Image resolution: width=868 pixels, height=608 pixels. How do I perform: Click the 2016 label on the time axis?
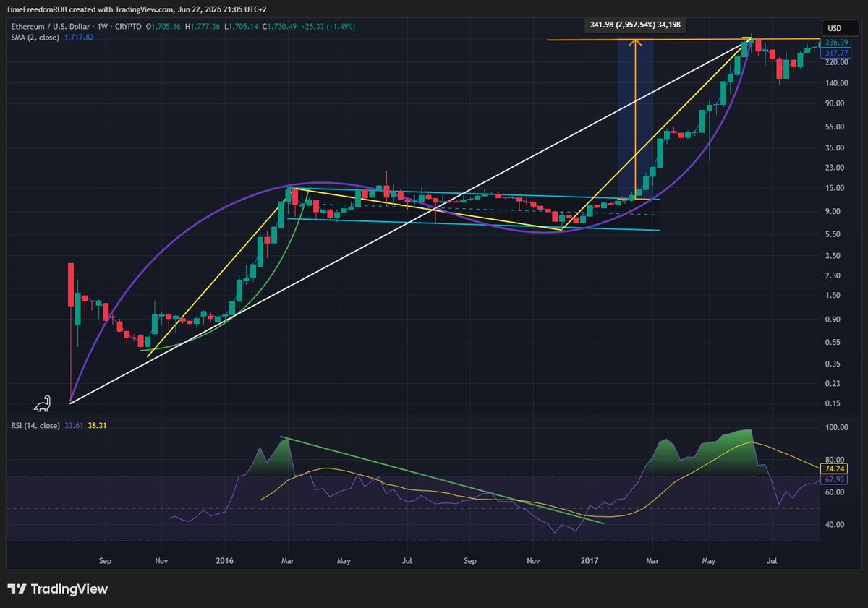pos(224,560)
